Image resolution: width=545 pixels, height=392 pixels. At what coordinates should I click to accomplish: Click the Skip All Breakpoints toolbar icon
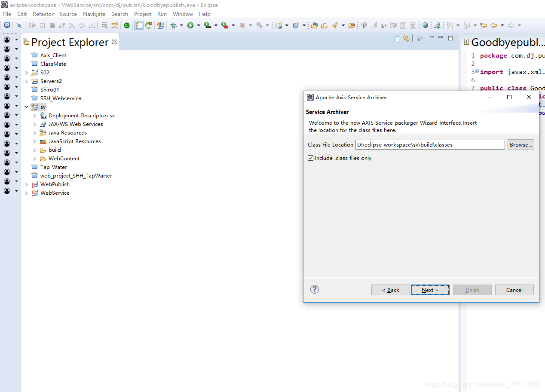(x=19, y=25)
